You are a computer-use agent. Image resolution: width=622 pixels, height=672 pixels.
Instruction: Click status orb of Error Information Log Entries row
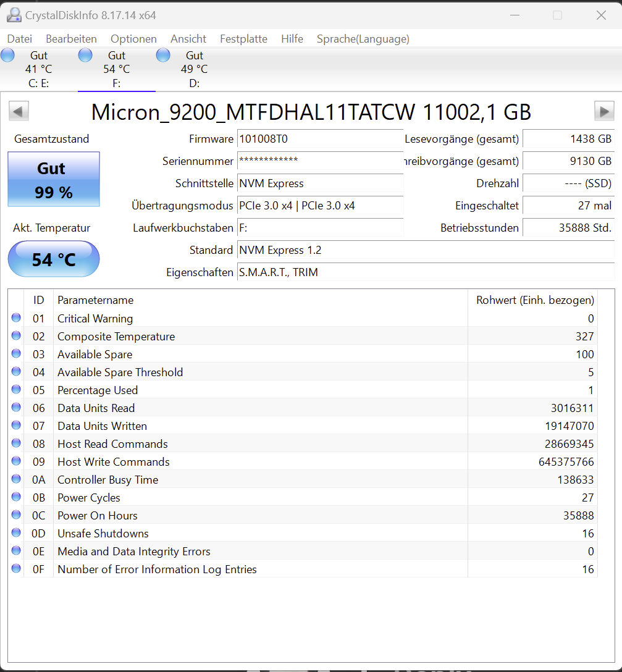point(16,568)
